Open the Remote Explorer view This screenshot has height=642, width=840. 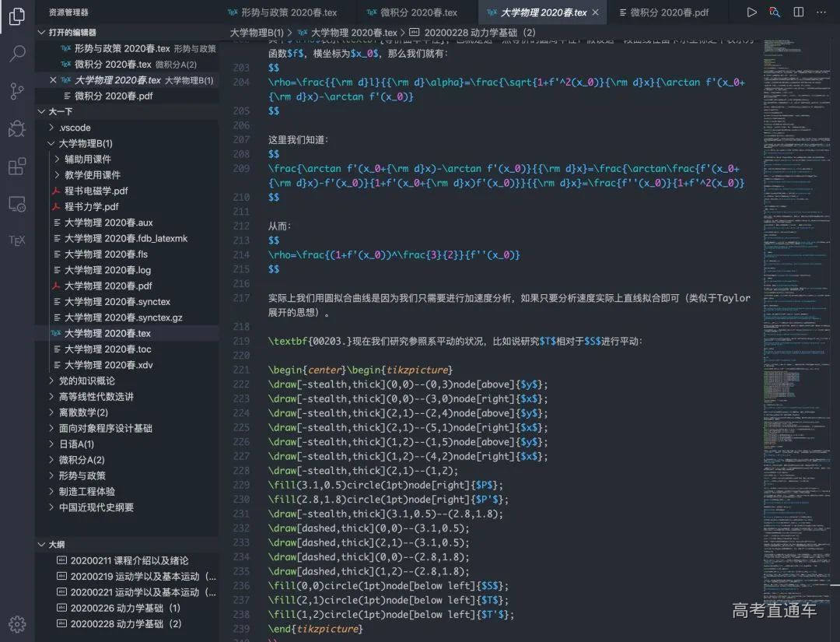(17, 204)
